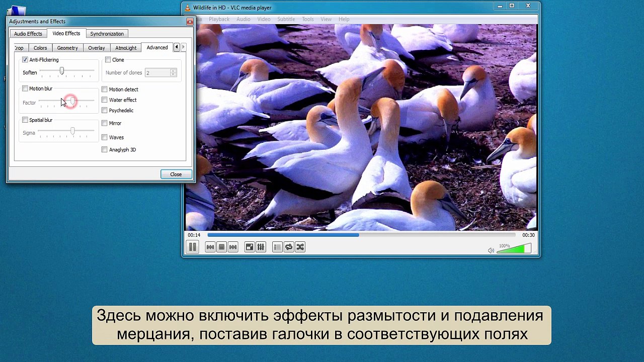Close Adjustments and Effects via red X
The width and height of the screenshot is (644, 362).
[190, 22]
